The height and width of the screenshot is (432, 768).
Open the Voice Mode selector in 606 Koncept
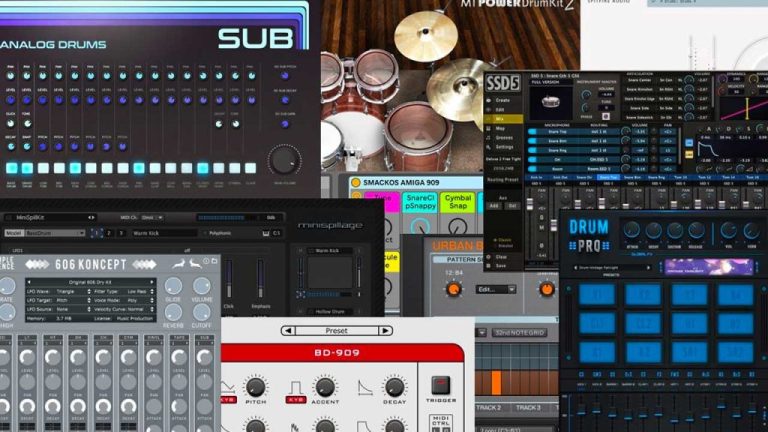pos(124,300)
